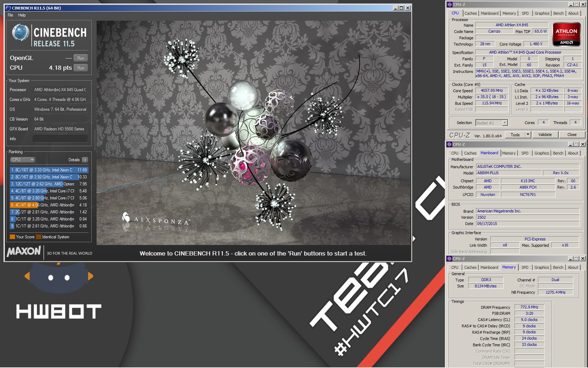Select ranking row 2 Intel Xeon 10.33
588x368 pixels.
(x=49, y=177)
